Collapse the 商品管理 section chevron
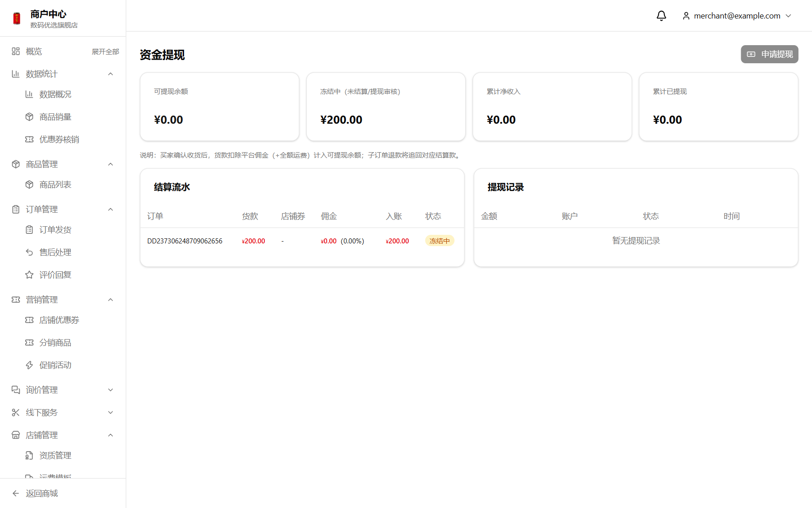The image size is (812, 508). click(111, 164)
